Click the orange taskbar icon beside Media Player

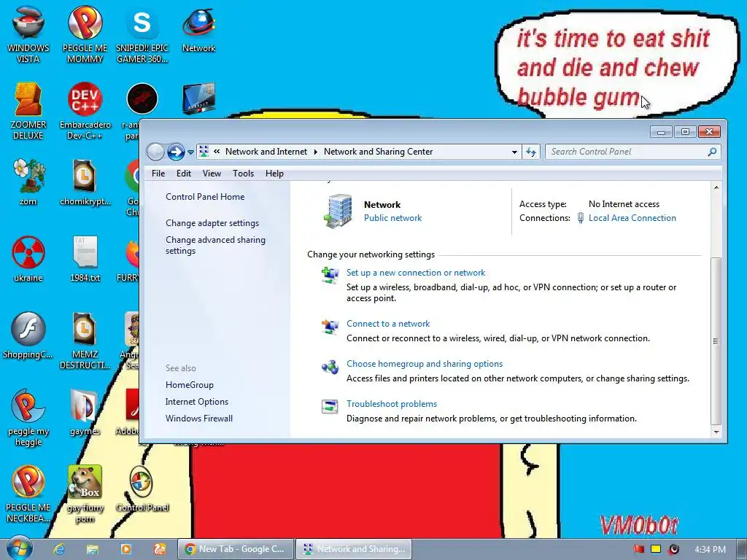pos(159,549)
